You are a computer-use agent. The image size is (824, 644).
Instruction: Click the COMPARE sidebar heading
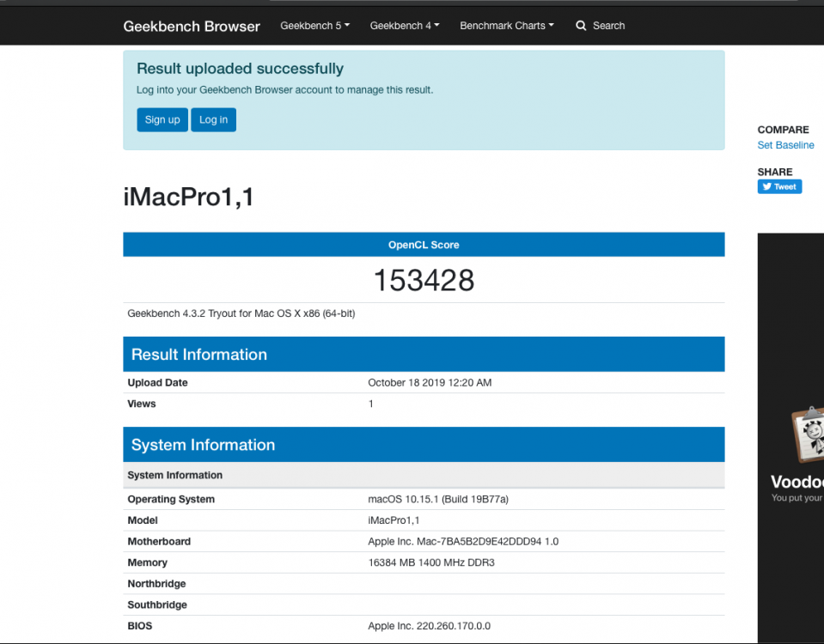(783, 130)
